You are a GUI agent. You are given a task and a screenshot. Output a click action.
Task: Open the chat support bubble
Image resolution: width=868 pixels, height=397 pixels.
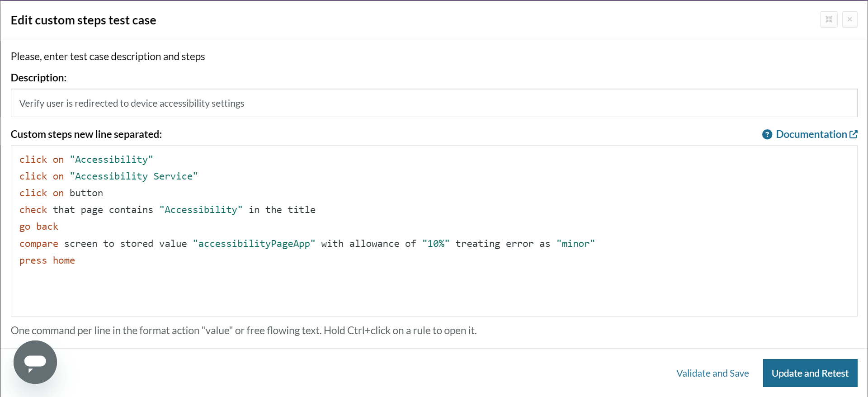(35, 362)
